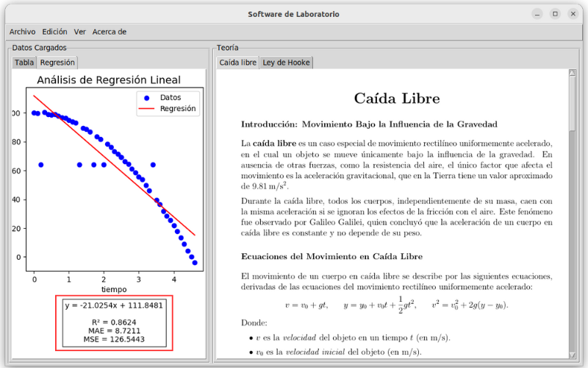
Task: Click the y-axis tick label 80
Action: tap(16, 142)
